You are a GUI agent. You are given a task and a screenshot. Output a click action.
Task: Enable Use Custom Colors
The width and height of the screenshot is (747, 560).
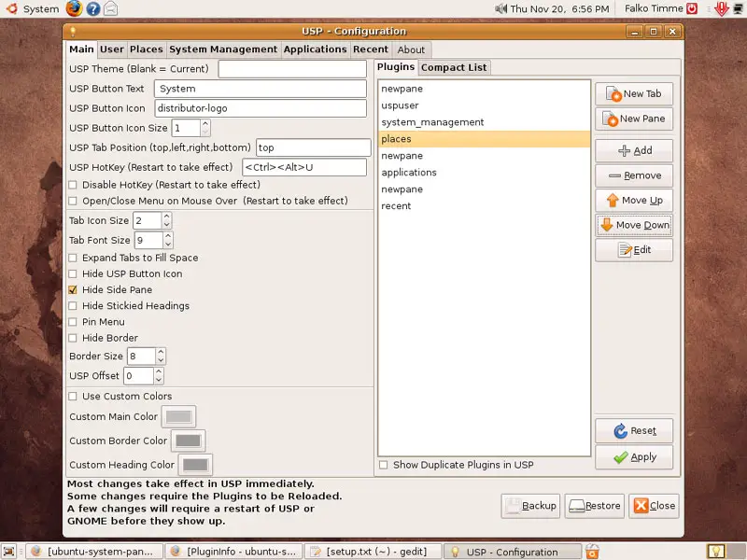point(73,396)
